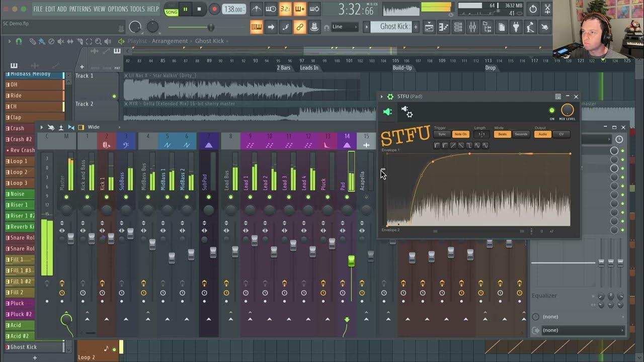
Task: Adjust the main pitch slider in toolbar
Action: coord(211,27)
